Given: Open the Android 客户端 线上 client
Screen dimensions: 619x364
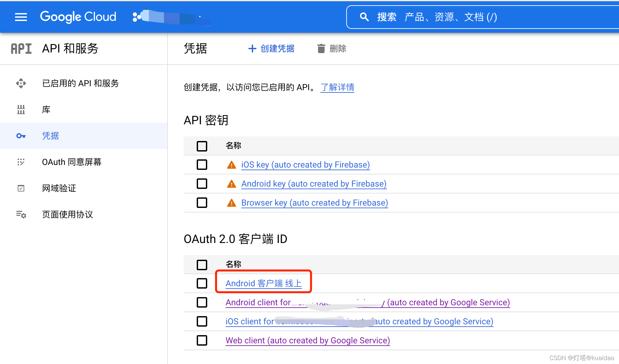Looking at the screenshot, I should 263,283.
